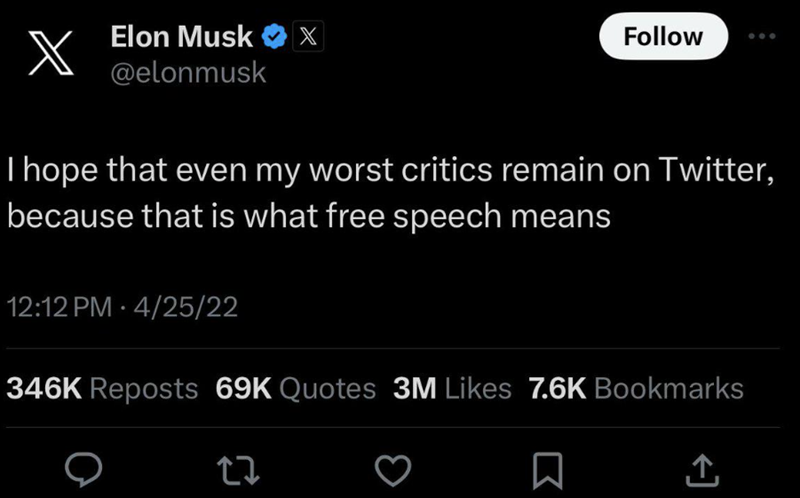800x498 pixels.
Task: View the 346K Reposts list
Action: (x=102, y=388)
